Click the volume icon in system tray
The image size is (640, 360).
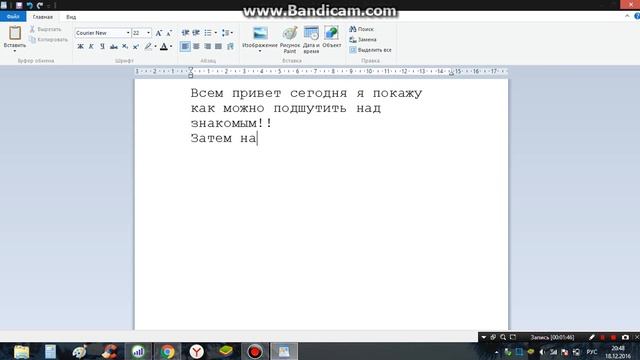tap(542, 351)
